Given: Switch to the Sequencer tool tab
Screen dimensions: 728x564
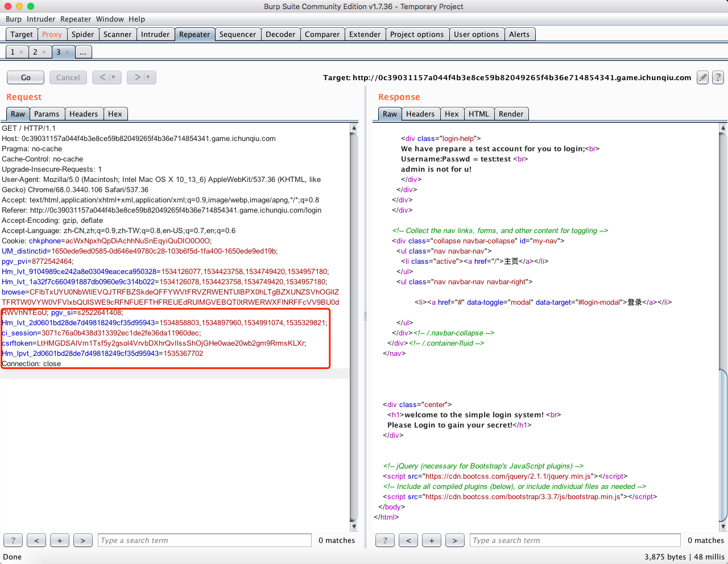Looking at the screenshot, I should click(238, 34).
